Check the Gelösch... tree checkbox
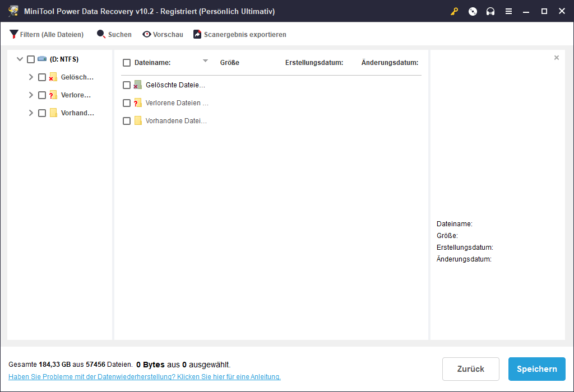The width and height of the screenshot is (574, 392). tap(42, 77)
